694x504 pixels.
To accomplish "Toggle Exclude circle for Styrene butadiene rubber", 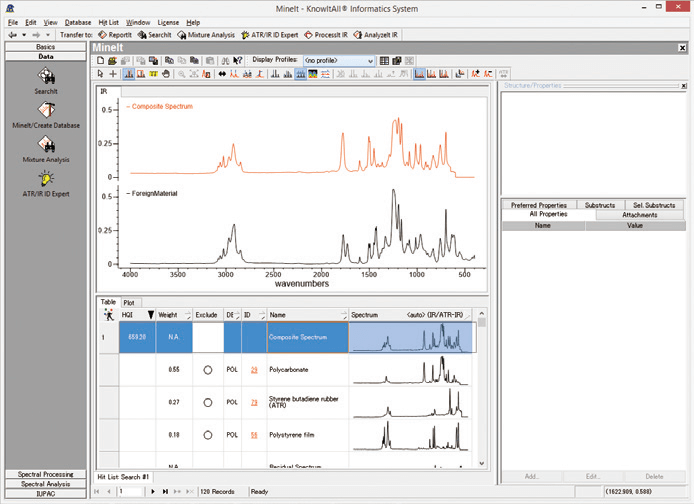I will (x=208, y=403).
